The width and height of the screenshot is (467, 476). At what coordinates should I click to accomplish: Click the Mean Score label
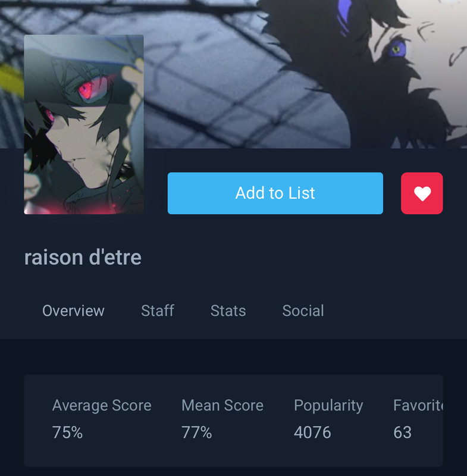[222, 405]
